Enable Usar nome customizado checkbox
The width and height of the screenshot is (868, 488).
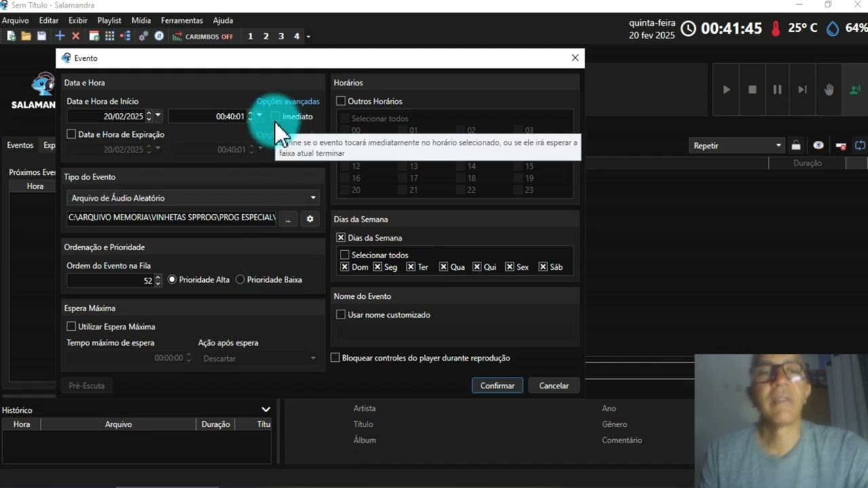(x=341, y=314)
